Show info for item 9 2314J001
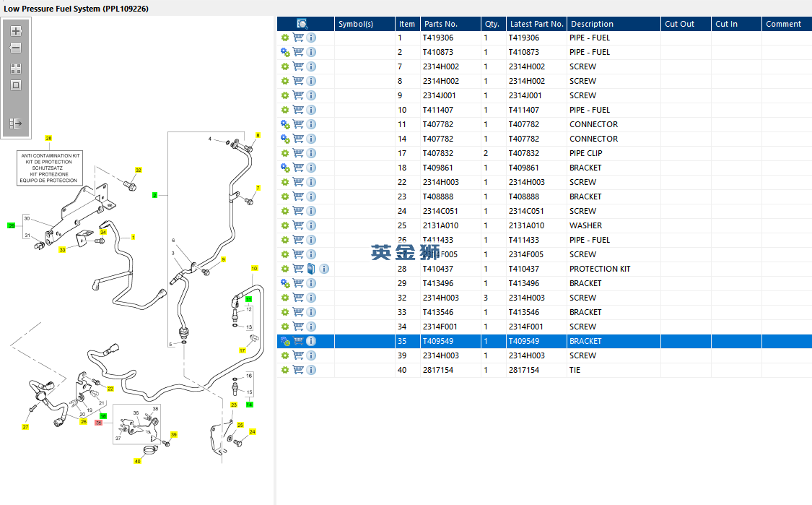 tap(310, 95)
